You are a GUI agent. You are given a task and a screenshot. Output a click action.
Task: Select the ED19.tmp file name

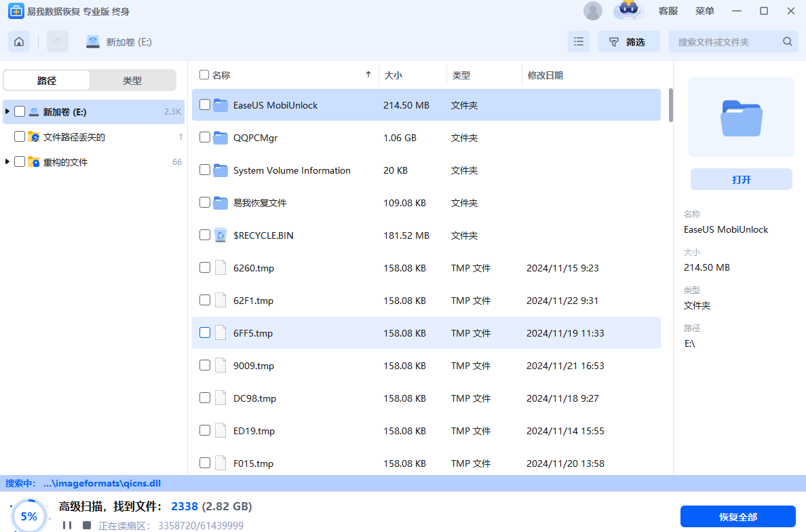click(x=254, y=431)
